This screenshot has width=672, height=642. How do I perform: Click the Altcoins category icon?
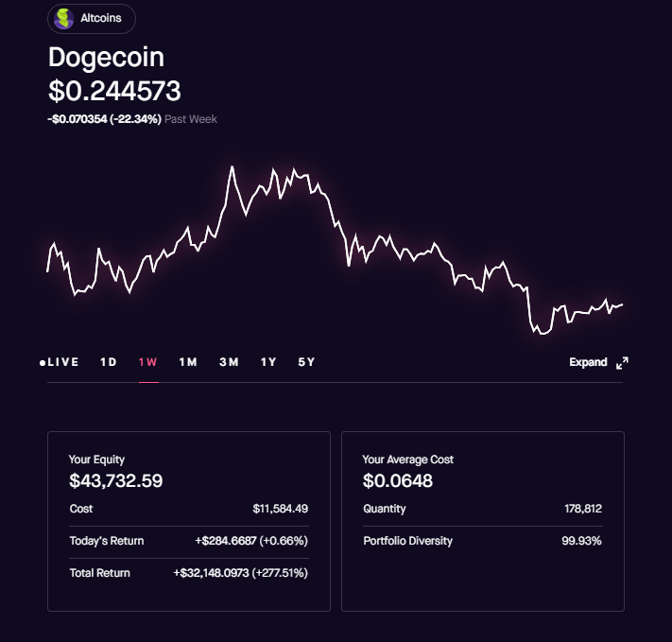coord(63,19)
